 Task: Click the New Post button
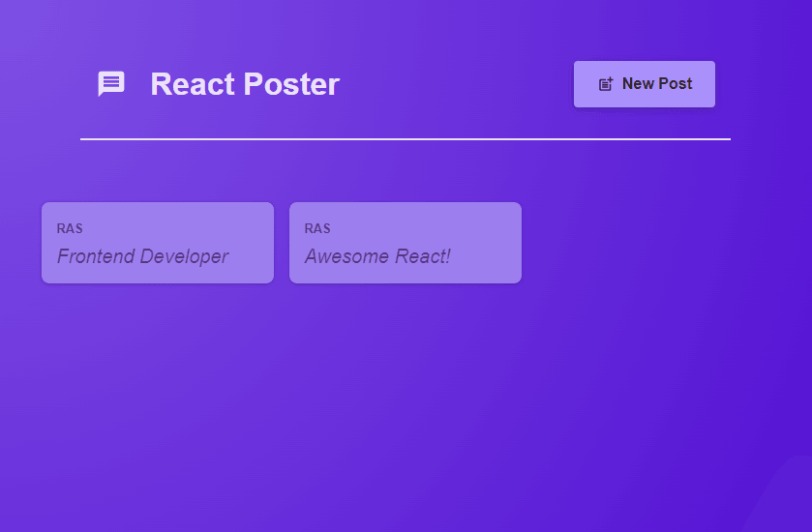pyautogui.click(x=645, y=84)
